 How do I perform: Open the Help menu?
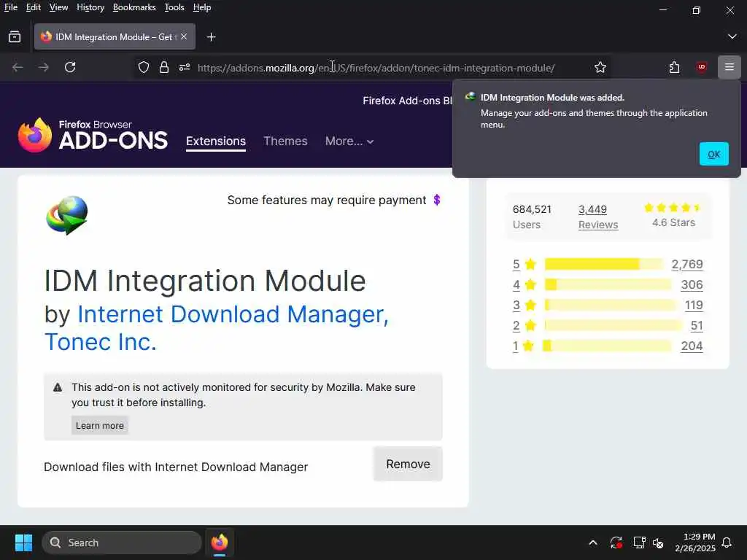[202, 7]
